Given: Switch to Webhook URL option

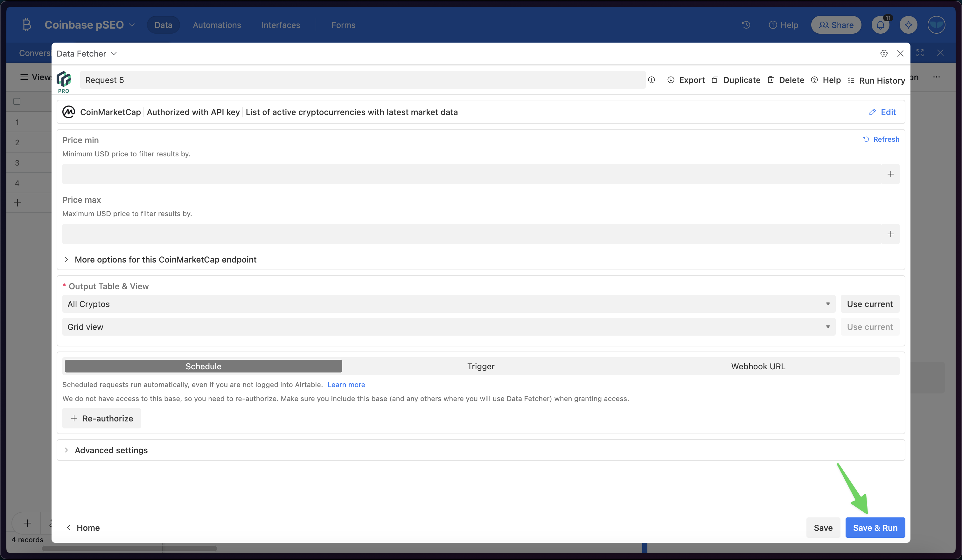Looking at the screenshot, I should [758, 366].
